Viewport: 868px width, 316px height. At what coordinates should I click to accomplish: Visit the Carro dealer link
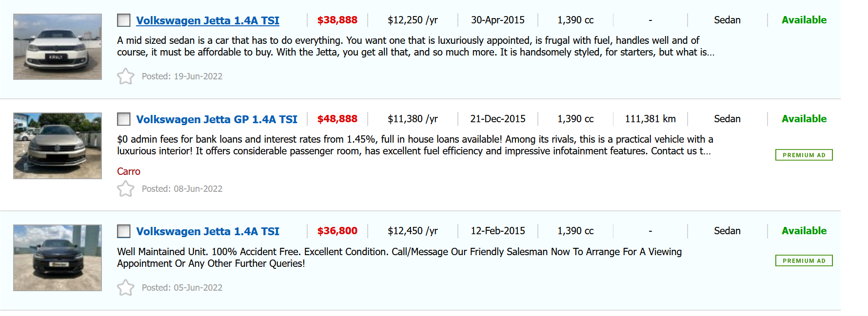[x=129, y=171]
